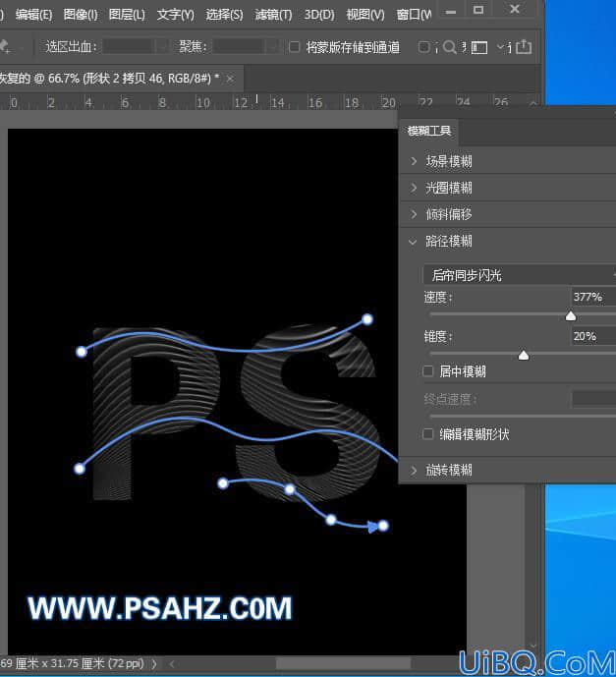Open the 选择(S) menu

(224, 15)
